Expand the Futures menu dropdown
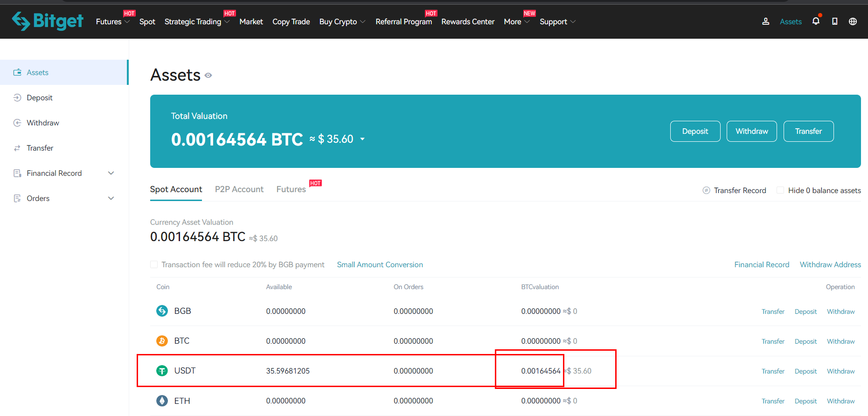This screenshot has height=416, width=868. tap(127, 21)
